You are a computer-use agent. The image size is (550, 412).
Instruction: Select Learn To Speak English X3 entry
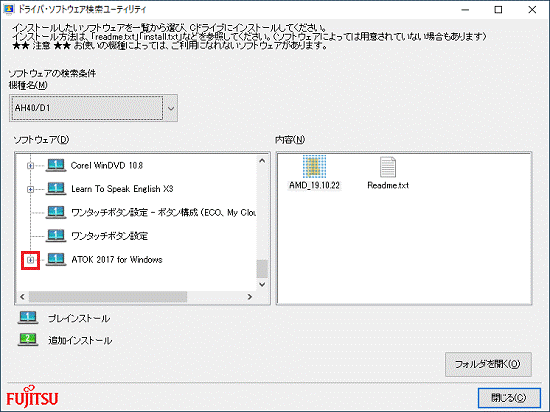122,189
